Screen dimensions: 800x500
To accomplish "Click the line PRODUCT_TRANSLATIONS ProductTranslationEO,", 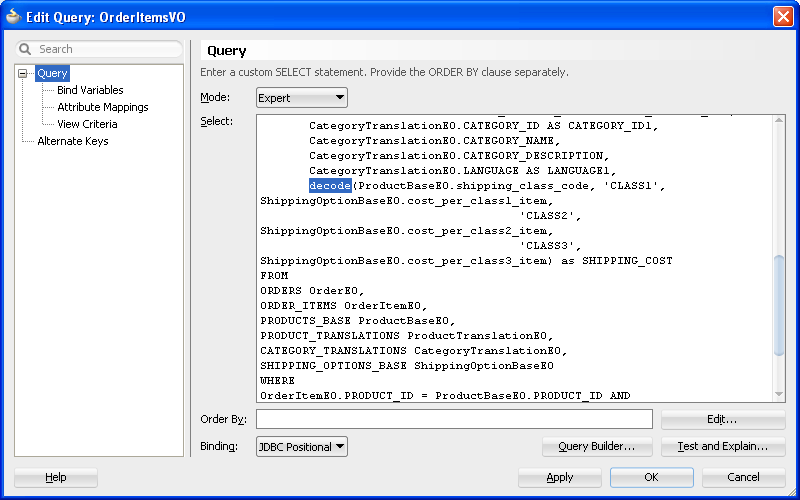I will tap(407, 336).
